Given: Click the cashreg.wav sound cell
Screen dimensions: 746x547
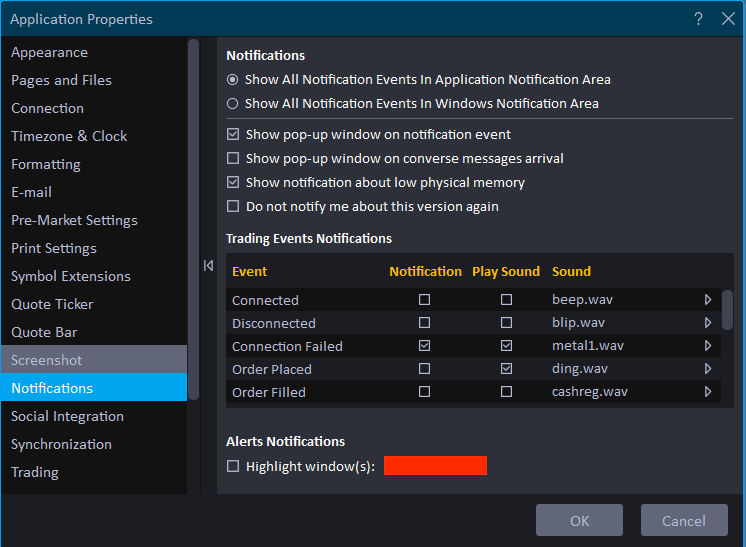Looking at the screenshot, I should click(589, 391).
